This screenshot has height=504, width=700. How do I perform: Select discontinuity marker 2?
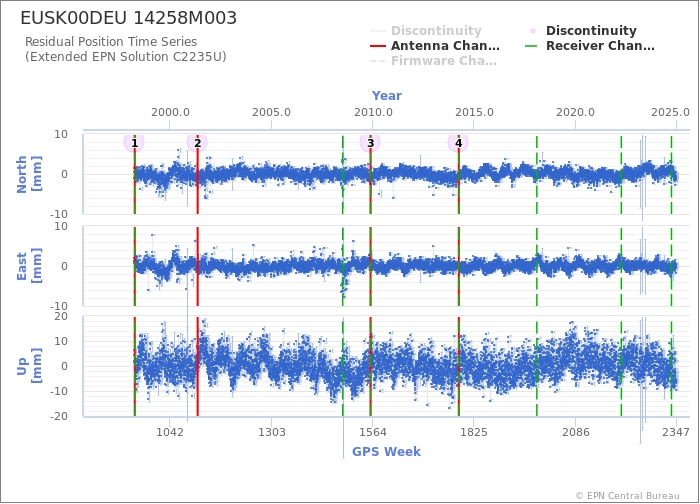pos(197,143)
